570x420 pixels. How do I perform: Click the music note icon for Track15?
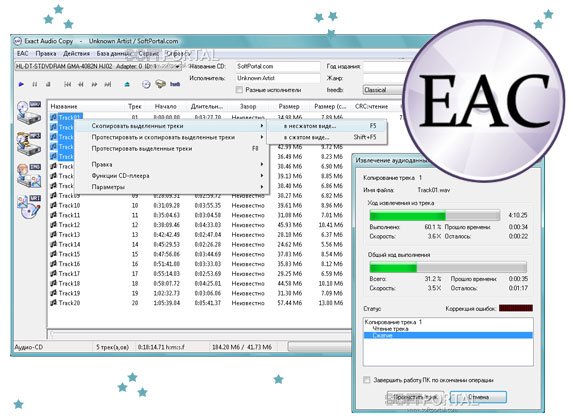coord(53,254)
